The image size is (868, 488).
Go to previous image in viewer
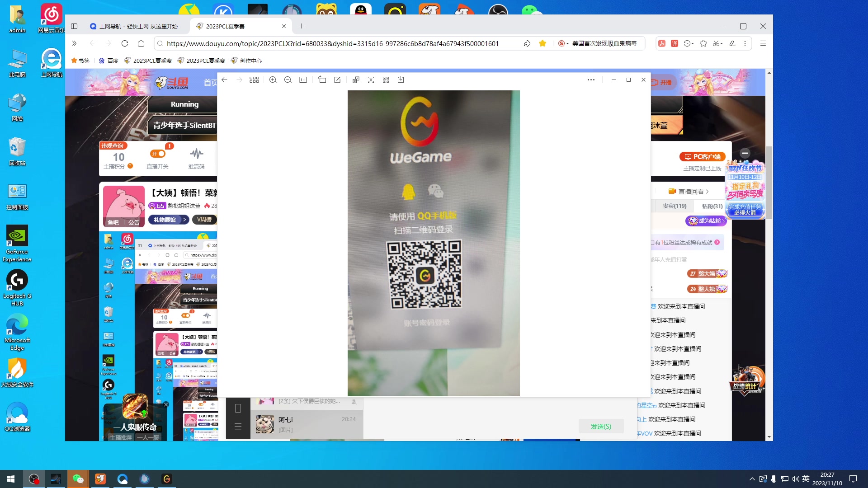pyautogui.click(x=225, y=80)
